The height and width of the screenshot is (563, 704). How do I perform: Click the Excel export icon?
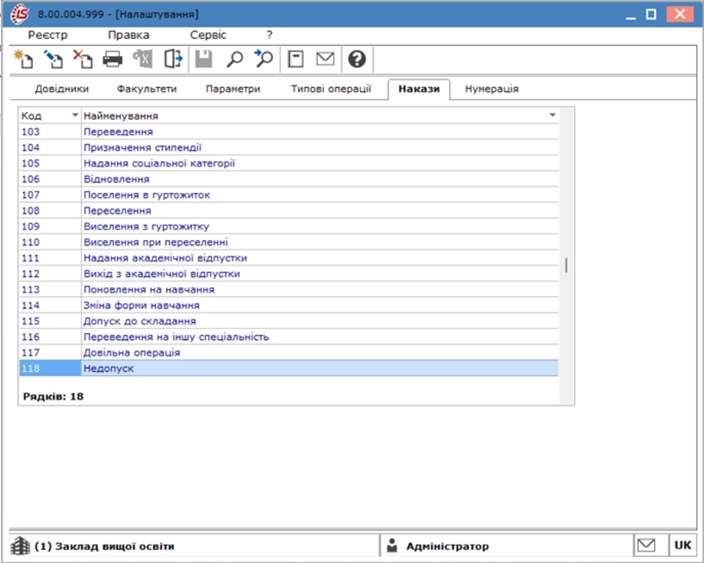point(143,59)
